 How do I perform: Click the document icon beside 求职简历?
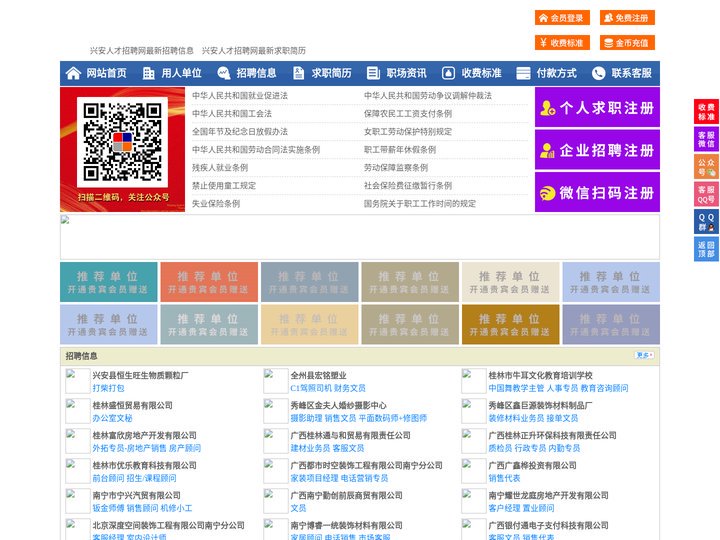298,73
